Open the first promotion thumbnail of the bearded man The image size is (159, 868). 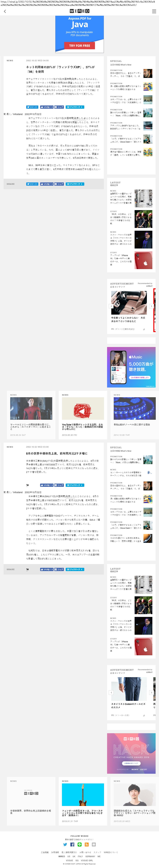click(x=148, y=73)
